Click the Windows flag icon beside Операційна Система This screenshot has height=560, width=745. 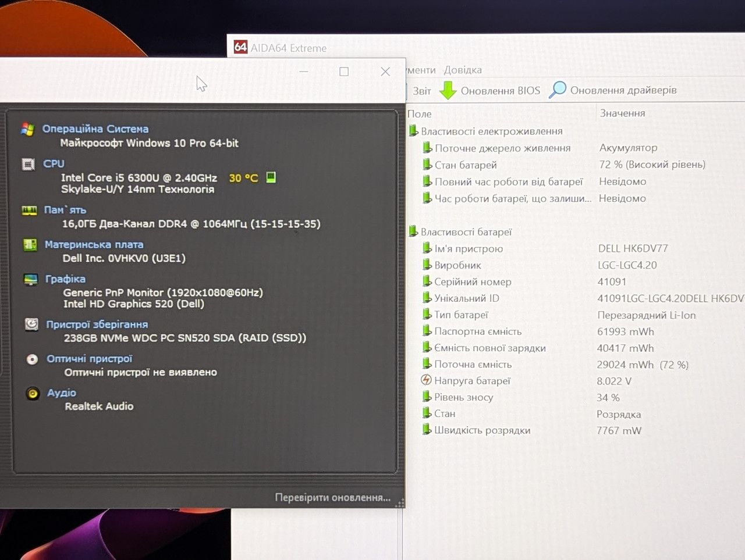(27, 129)
